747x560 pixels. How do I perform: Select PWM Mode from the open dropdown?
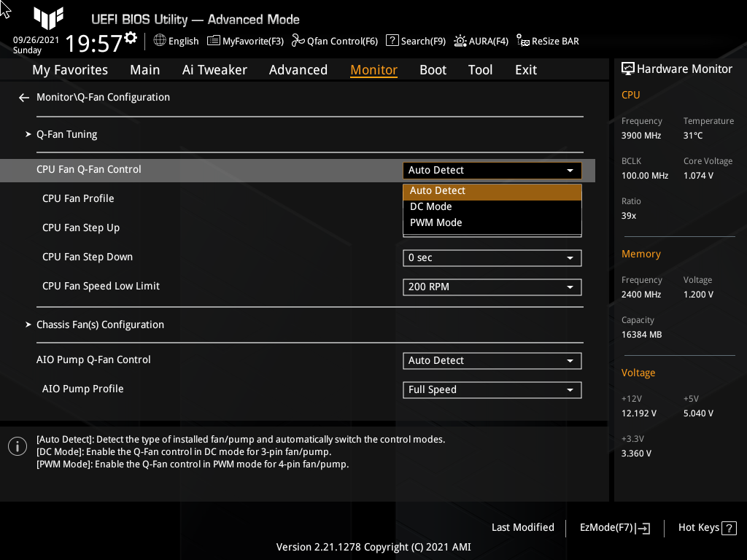pyautogui.click(x=492, y=222)
